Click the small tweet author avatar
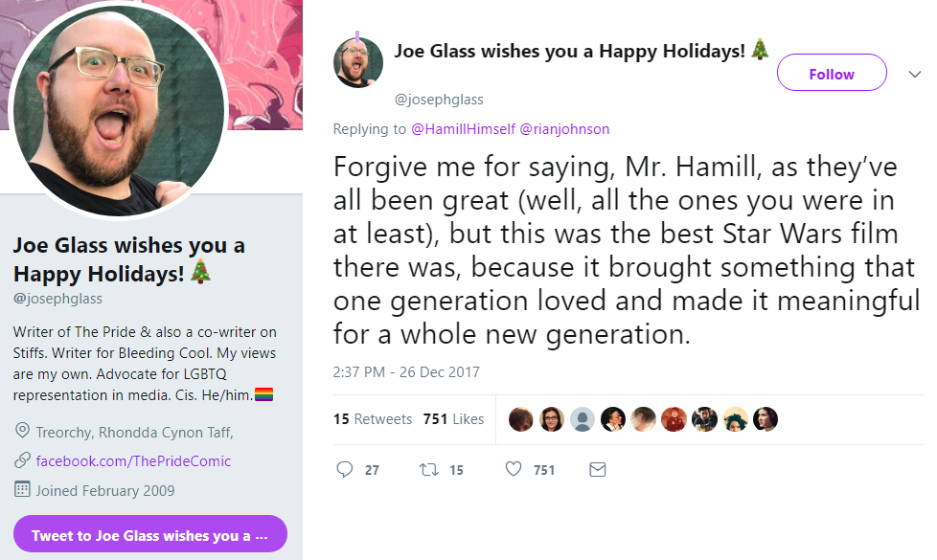 pyautogui.click(x=358, y=62)
